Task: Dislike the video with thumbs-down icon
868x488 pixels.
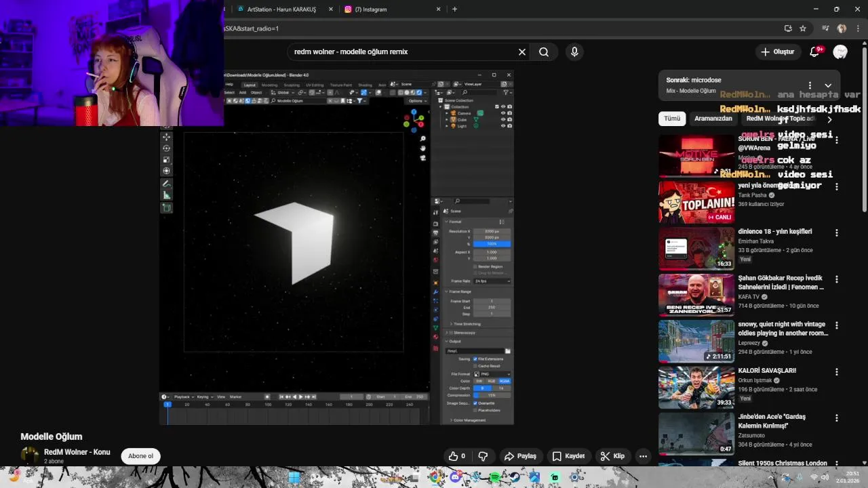Action: (x=483, y=456)
